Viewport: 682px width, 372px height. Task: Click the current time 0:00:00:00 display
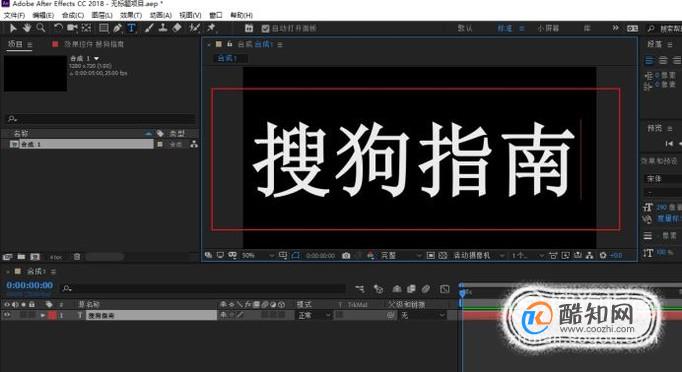pyautogui.click(x=30, y=285)
